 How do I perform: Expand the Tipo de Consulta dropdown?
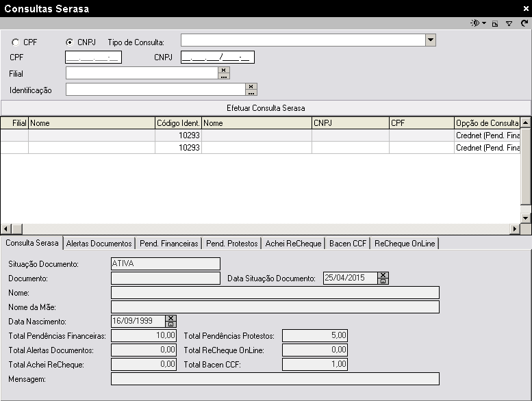pos(431,40)
